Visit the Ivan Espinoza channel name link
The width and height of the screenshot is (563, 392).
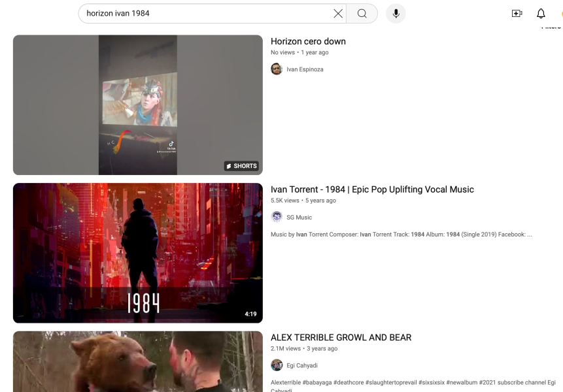[305, 69]
